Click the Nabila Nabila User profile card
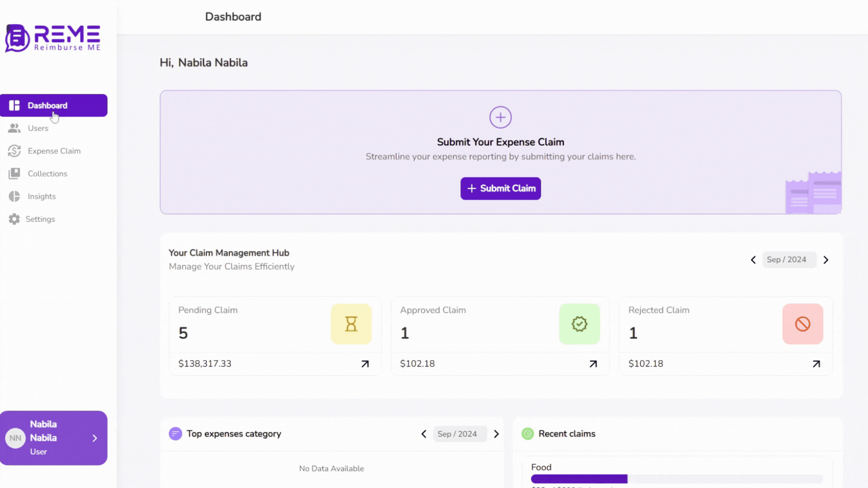This screenshot has width=868, height=488. 54,438
